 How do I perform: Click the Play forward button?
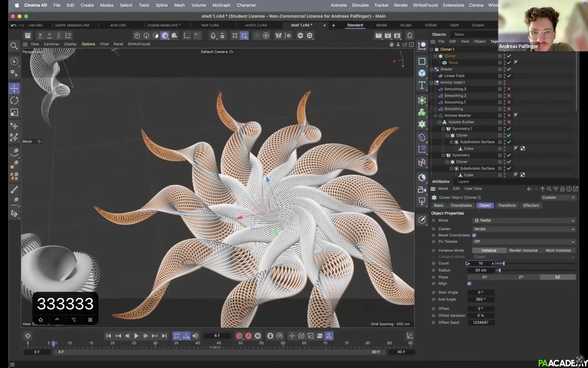(x=136, y=336)
